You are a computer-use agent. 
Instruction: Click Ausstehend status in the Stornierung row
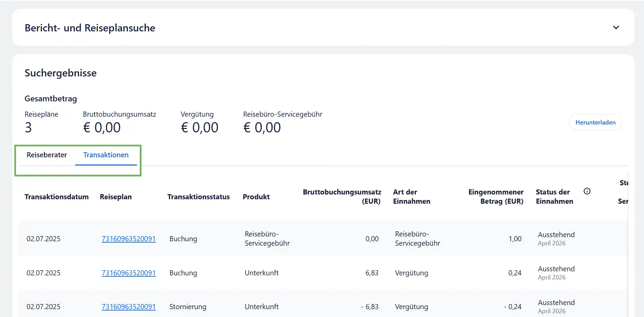[x=556, y=303]
